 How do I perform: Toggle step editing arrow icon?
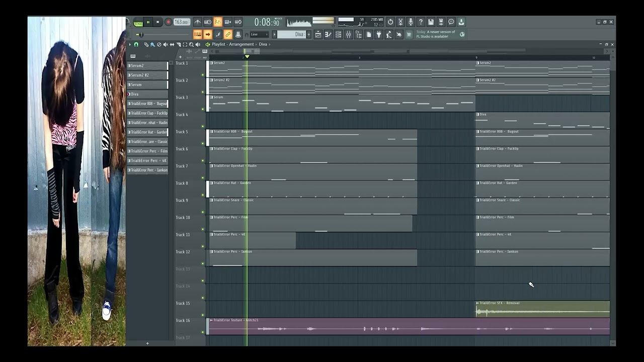[x=208, y=35]
